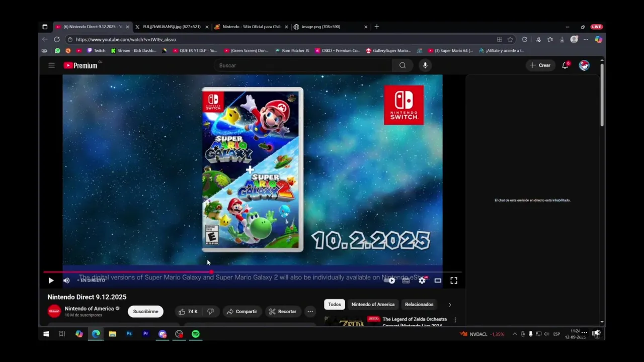This screenshot has height=362, width=644.
Task: Open the NVDACL stock widget
Action: [x=482, y=334]
